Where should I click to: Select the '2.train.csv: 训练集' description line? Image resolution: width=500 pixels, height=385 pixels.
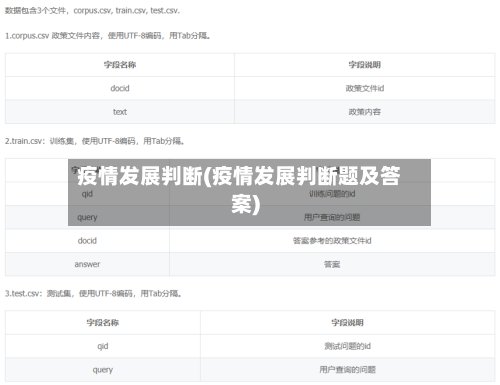point(95,141)
